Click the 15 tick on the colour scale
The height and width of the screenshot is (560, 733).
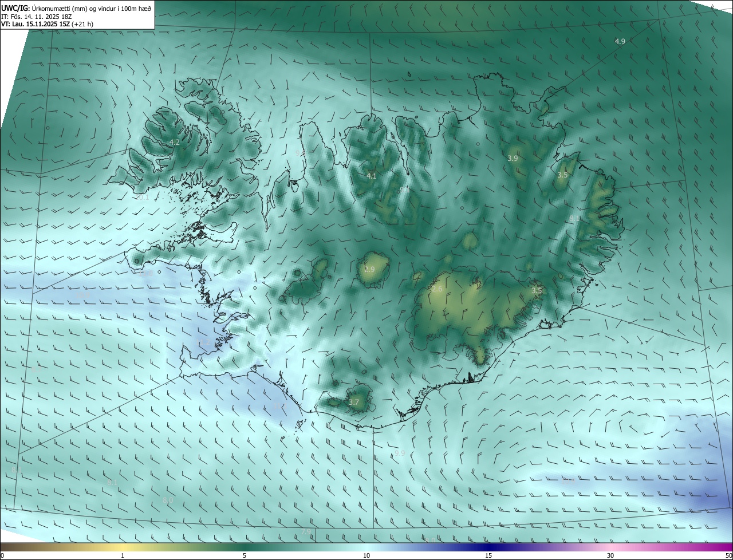pos(488,555)
